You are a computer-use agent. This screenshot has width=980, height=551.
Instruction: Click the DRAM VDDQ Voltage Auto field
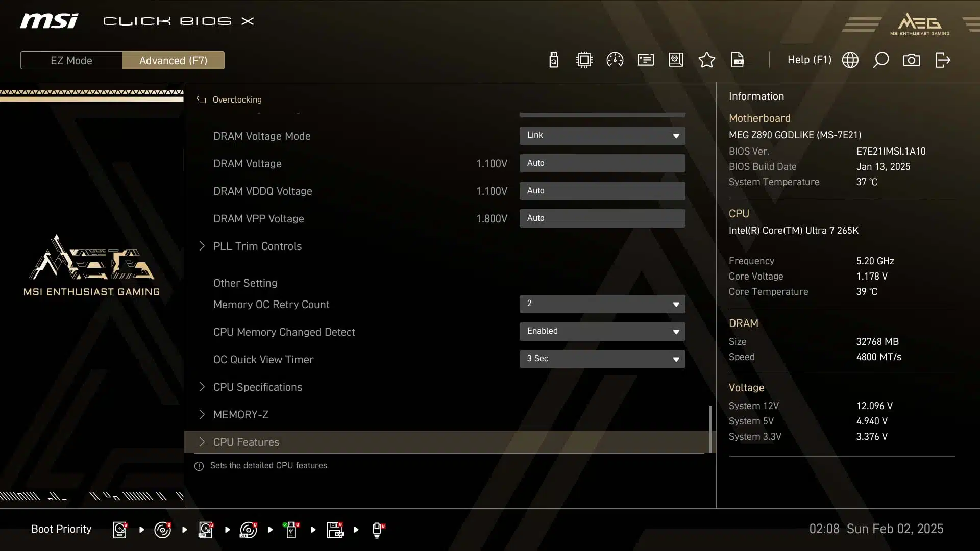(x=602, y=191)
